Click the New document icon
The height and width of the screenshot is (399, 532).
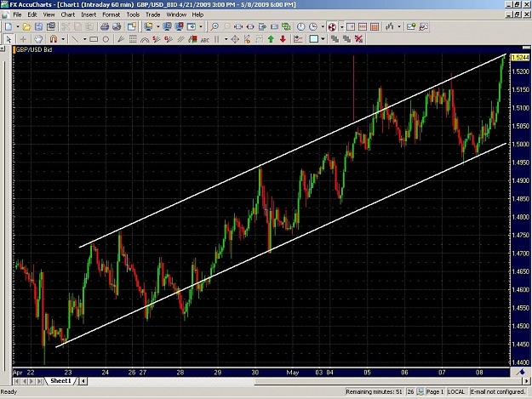9,26
